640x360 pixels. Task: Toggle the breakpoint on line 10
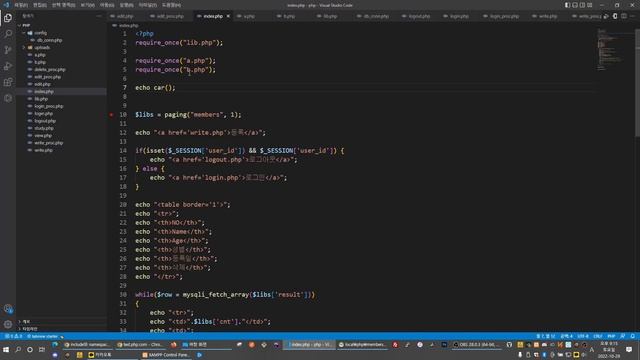pyautogui.click(x=111, y=115)
